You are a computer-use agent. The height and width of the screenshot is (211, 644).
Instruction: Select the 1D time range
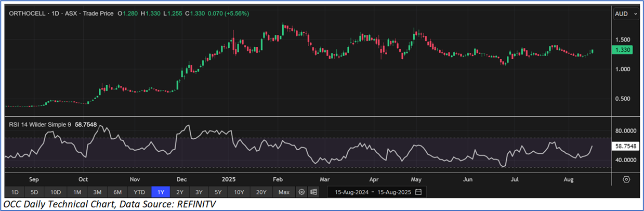[x=15, y=192]
